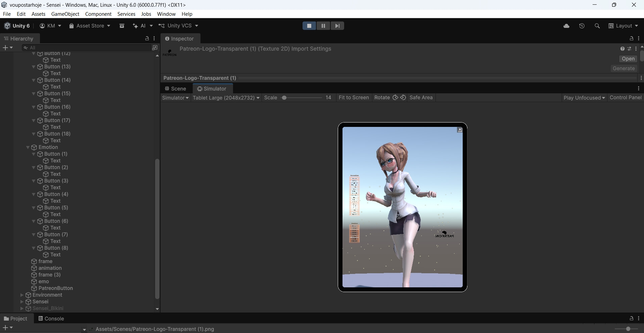This screenshot has height=333, width=644.
Task: Switch to the Console tab
Action: coord(51,319)
